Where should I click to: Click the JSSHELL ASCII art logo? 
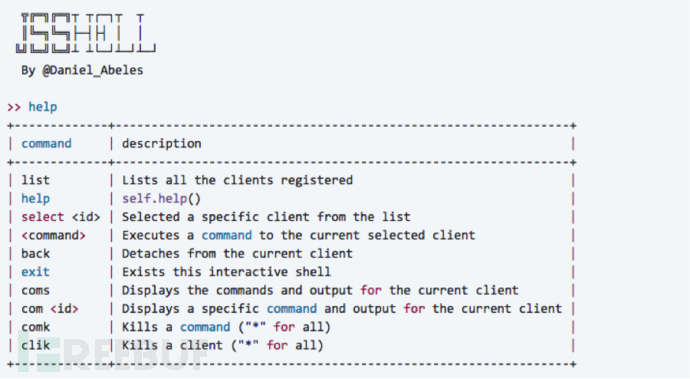pos(86,33)
